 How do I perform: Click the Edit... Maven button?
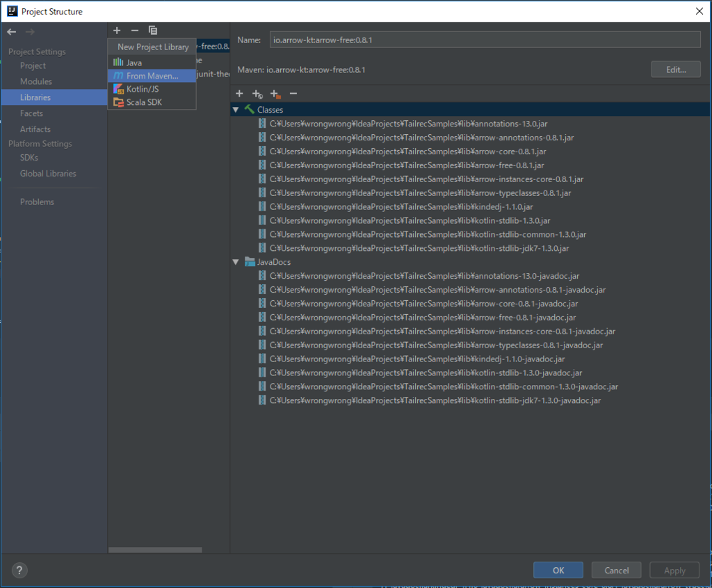click(676, 70)
